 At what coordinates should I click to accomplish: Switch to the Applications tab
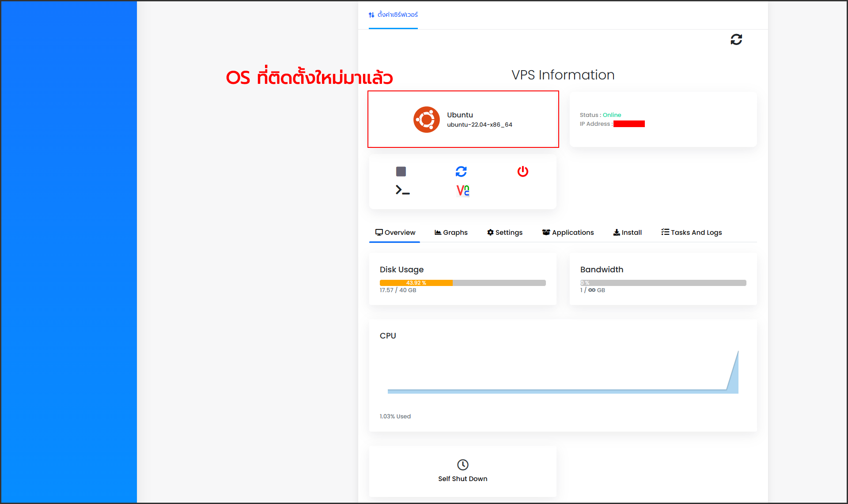pyautogui.click(x=568, y=232)
